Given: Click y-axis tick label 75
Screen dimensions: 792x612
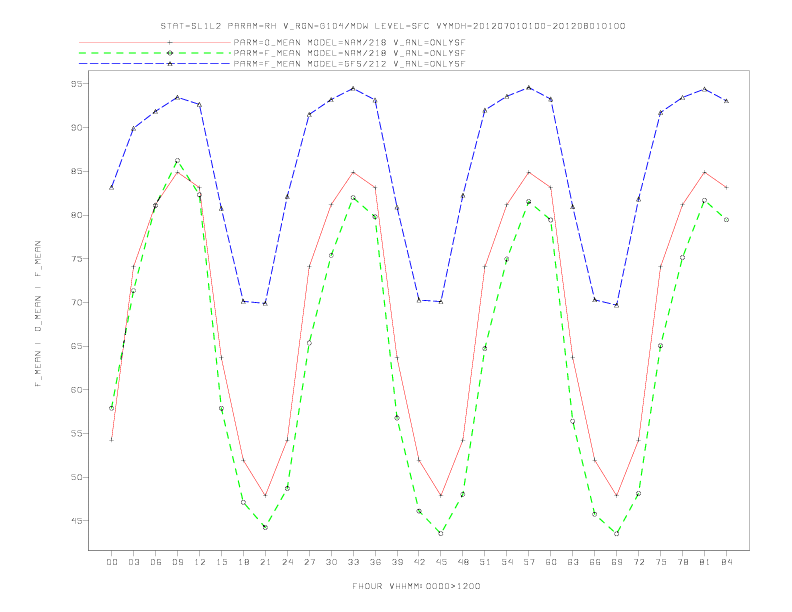Looking at the screenshot, I should (x=77, y=259).
